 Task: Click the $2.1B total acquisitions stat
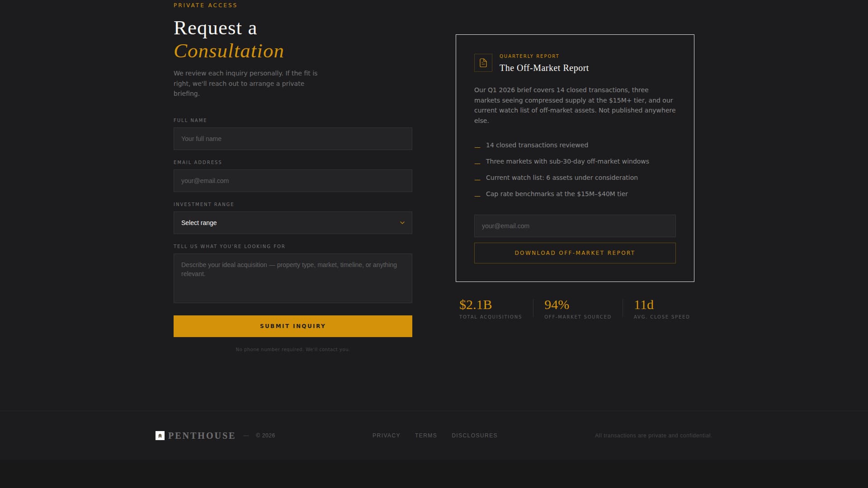475,305
